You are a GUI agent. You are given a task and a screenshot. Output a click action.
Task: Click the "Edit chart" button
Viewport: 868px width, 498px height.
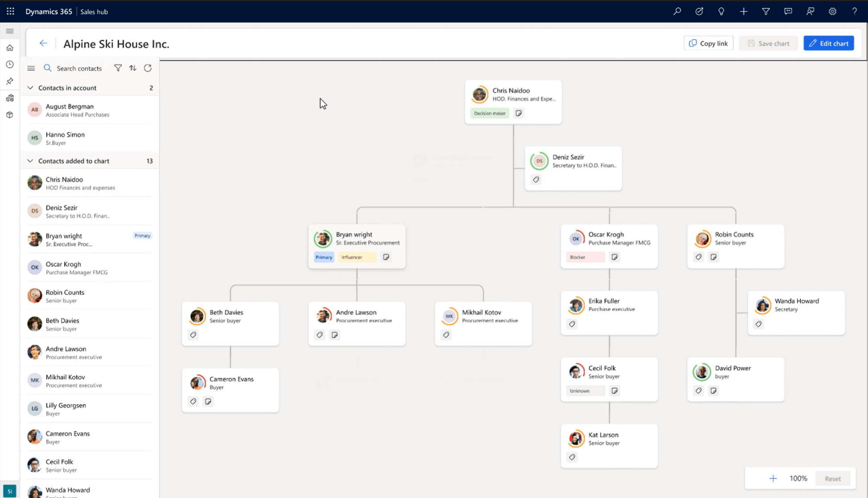[828, 43]
